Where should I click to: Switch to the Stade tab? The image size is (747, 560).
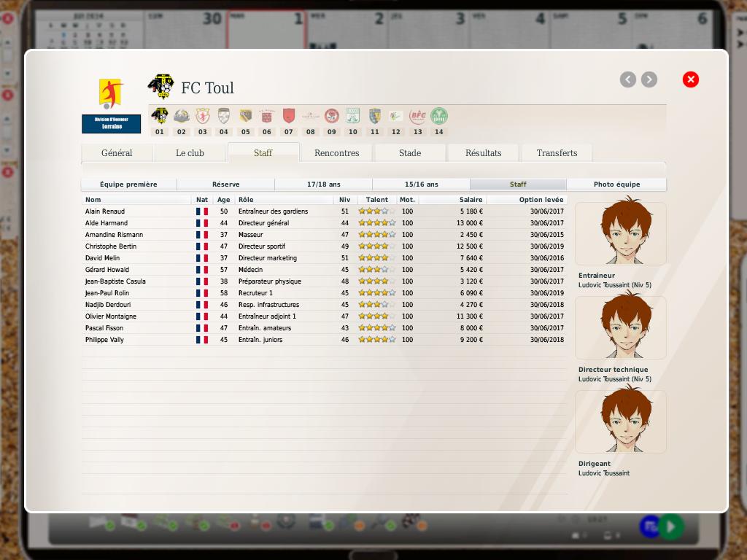tap(410, 153)
